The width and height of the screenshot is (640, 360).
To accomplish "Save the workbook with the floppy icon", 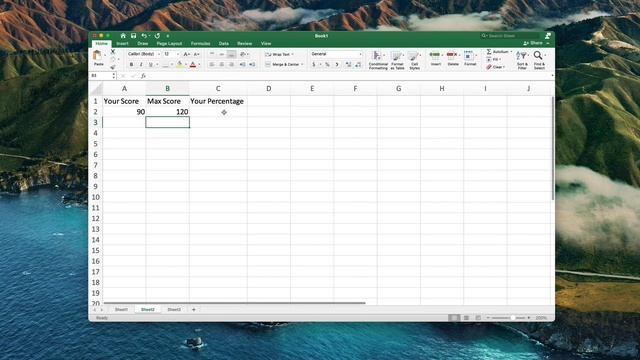I will pos(133,36).
